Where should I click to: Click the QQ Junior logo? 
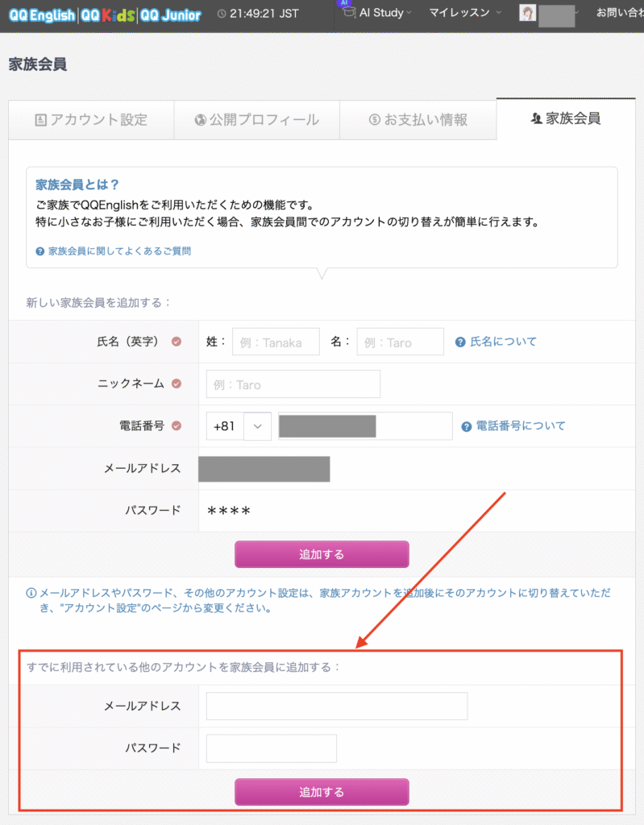coord(169,15)
